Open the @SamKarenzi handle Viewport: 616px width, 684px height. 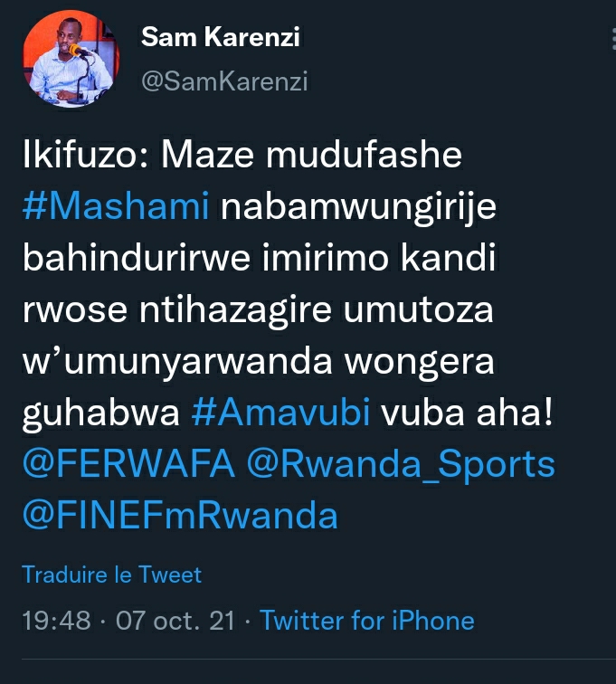click(224, 81)
